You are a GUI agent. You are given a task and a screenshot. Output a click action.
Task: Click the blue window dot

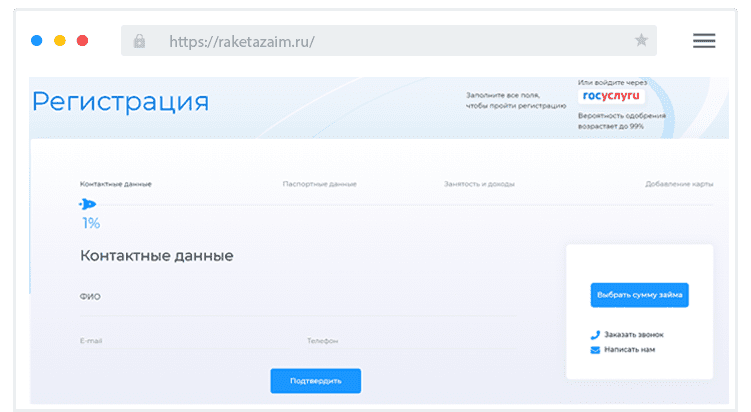(36, 41)
